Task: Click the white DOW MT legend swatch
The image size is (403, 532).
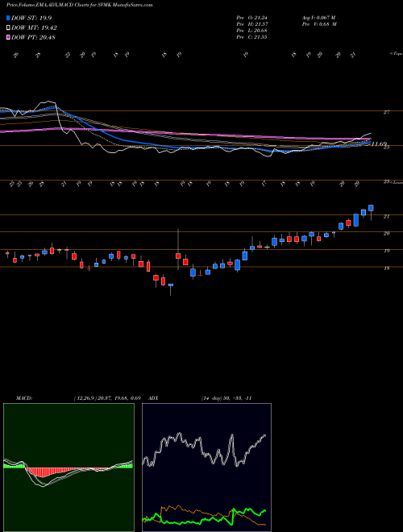Action: [x=9, y=28]
